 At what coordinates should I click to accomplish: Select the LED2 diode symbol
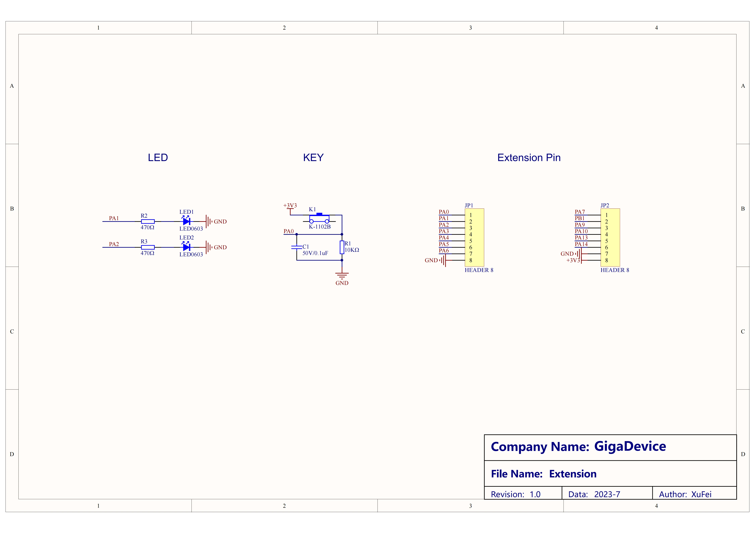coord(186,248)
